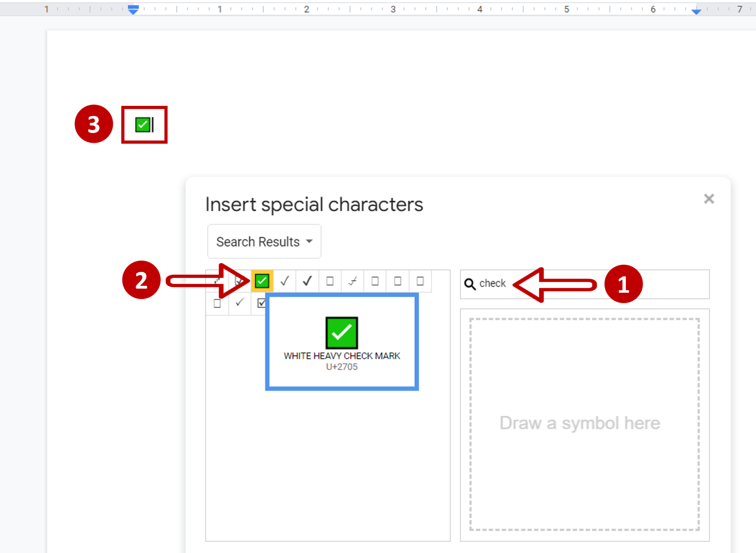Select the empty ballot box glyph
This screenshot has width=756, height=553.
pos(329,281)
